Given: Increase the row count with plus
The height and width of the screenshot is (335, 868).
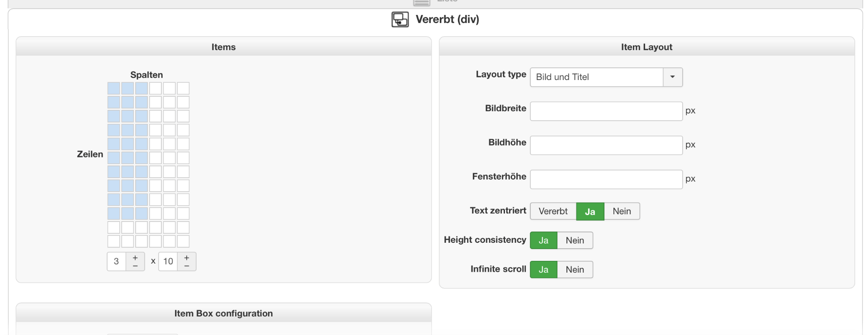Looking at the screenshot, I should pos(187,257).
